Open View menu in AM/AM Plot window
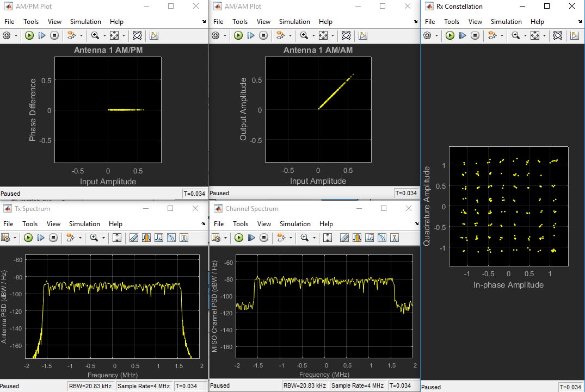Screen dimensions: 585x392 263,22
